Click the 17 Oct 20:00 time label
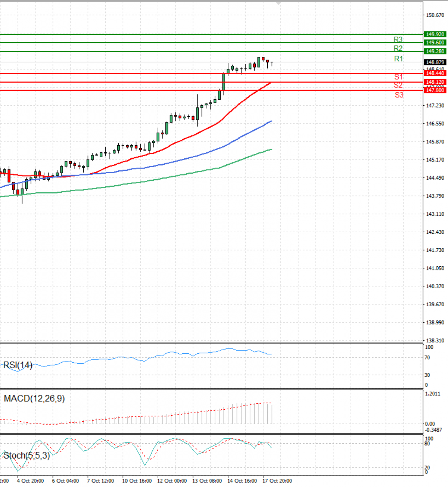 tap(277, 481)
